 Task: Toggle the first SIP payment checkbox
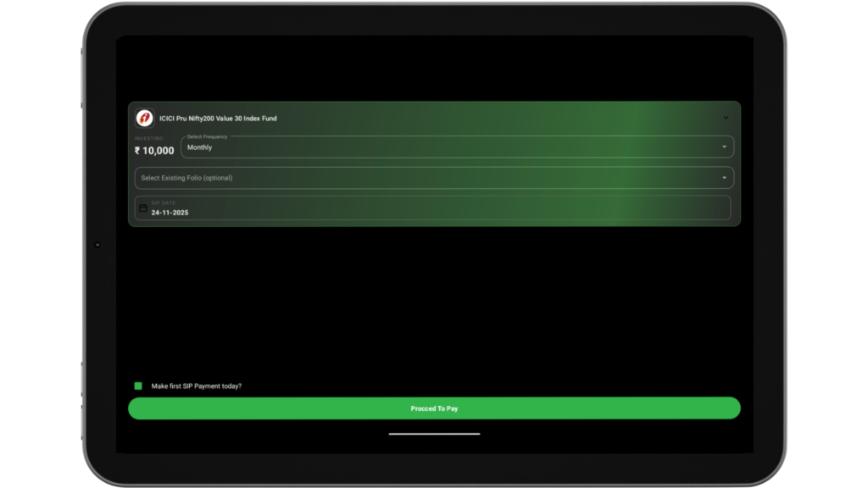pyautogui.click(x=138, y=386)
